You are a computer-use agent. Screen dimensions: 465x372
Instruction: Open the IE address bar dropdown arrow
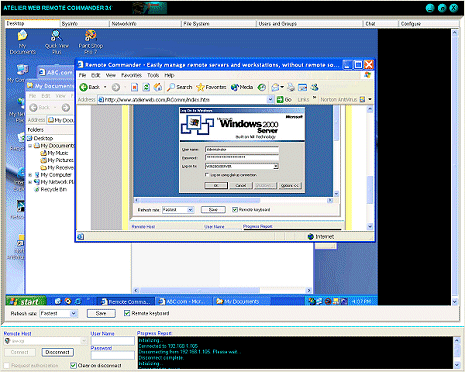(x=270, y=99)
